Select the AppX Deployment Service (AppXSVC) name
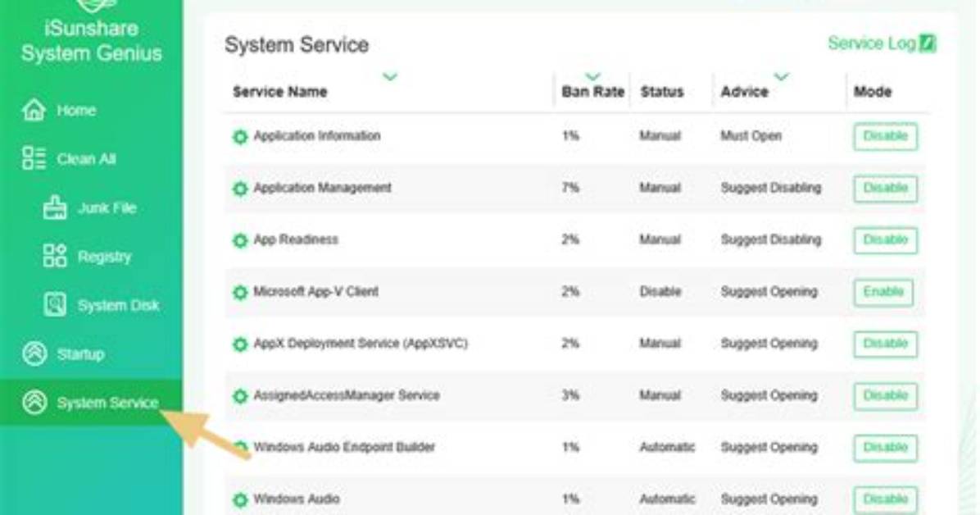The width and height of the screenshot is (980, 515). coord(361,344)
